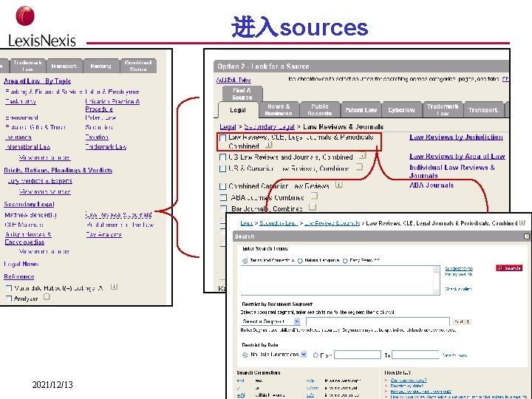
Task: Open Tax Analysts link
Action: click(x=103, y=234)
